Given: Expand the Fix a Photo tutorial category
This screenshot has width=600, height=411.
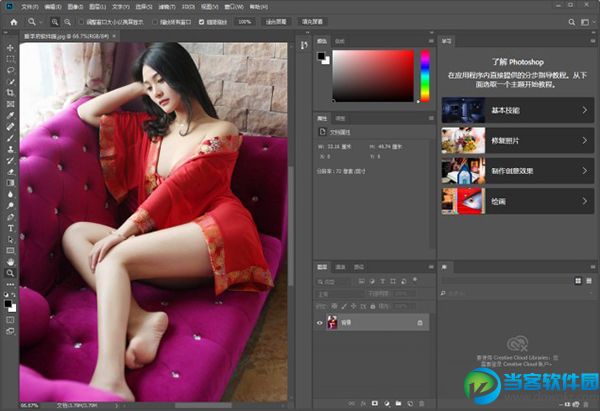Looking at the screenshot, I should click(x=517, y=140).
